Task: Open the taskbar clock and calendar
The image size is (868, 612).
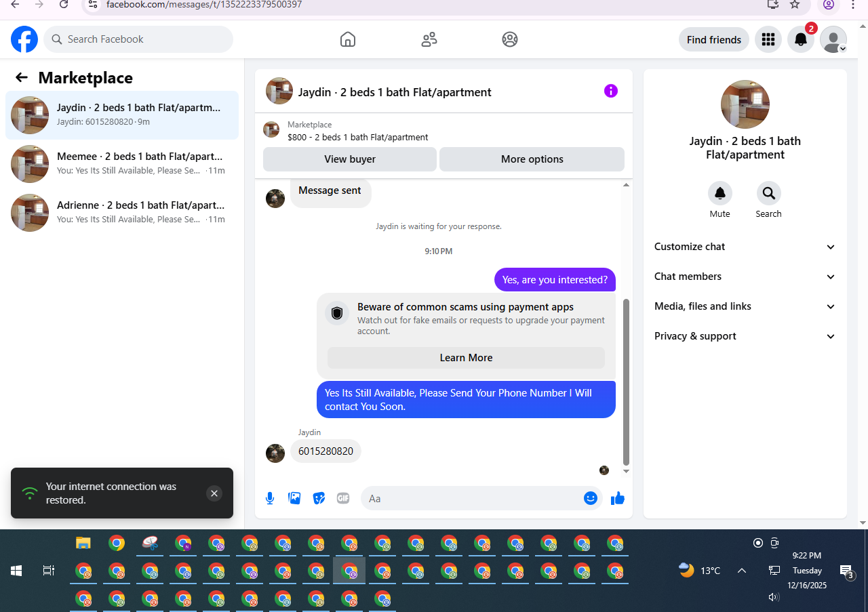Action: [x=806, y=571]
